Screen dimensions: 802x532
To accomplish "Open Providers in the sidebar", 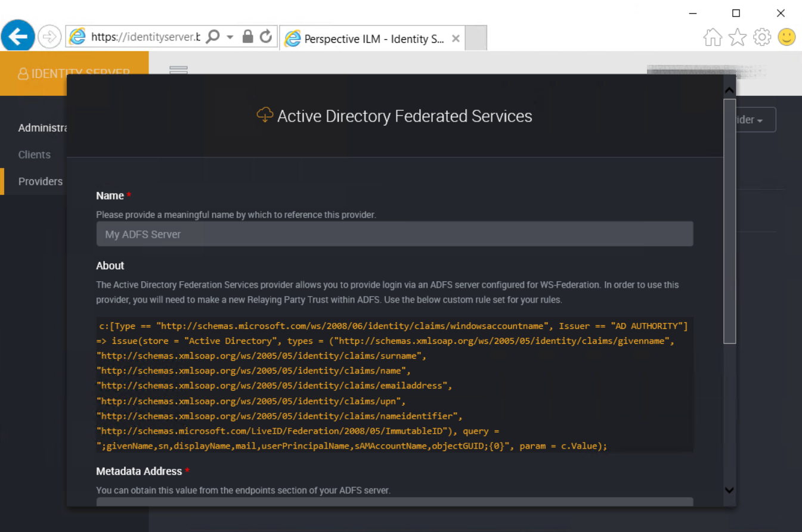I will click(41, 181).
